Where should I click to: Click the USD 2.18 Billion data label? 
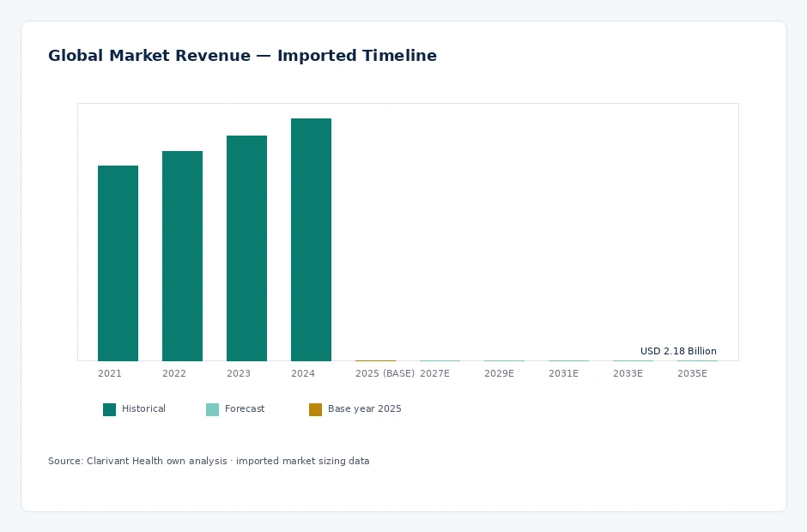click(x=678, y=352)
